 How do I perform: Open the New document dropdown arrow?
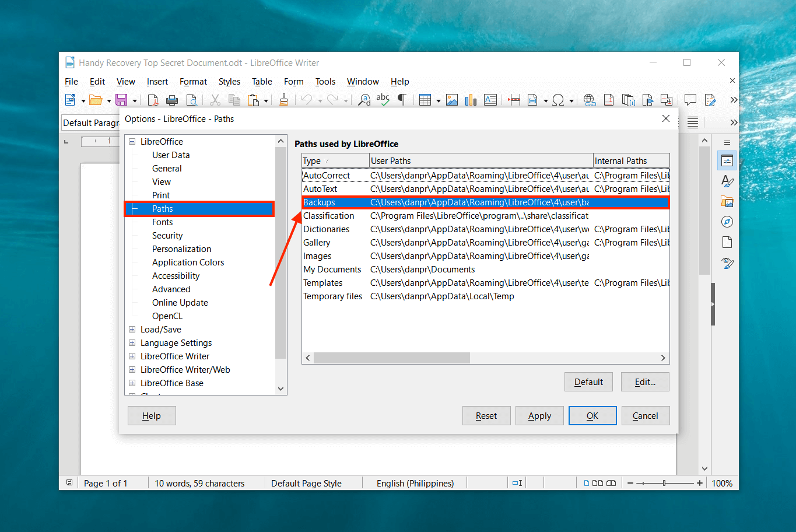point(83,101)
